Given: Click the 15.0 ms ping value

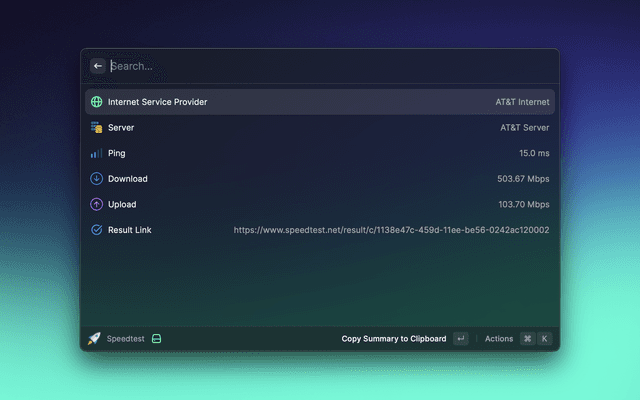Looking at the screenshot, I should click(x=534, y=153).
